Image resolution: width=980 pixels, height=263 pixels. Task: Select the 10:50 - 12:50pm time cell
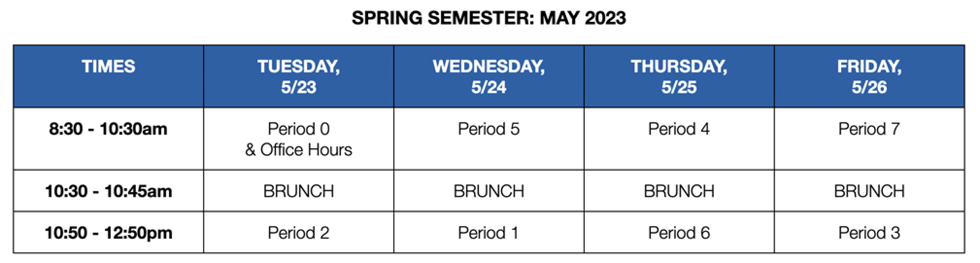[108, 232]
